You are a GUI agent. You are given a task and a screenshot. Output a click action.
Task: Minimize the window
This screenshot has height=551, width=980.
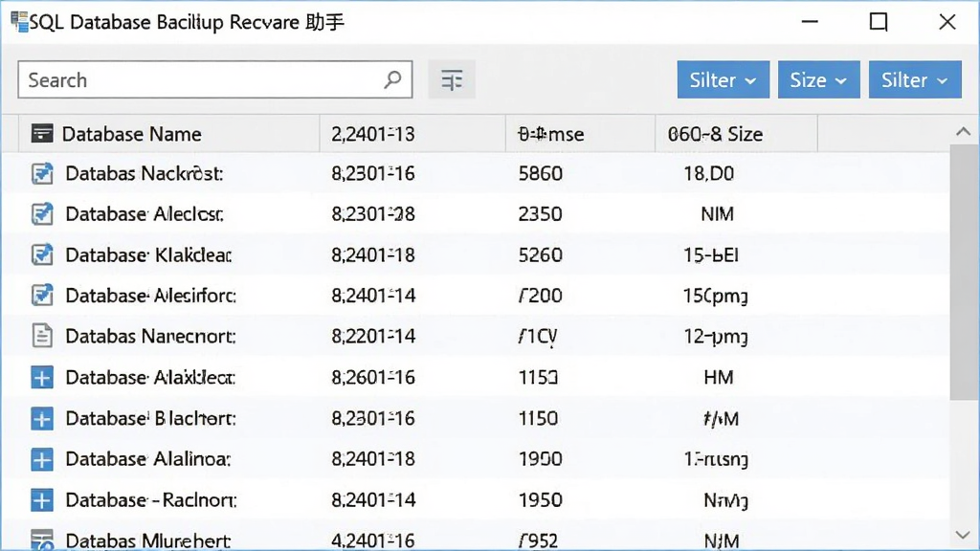[810, 22]
